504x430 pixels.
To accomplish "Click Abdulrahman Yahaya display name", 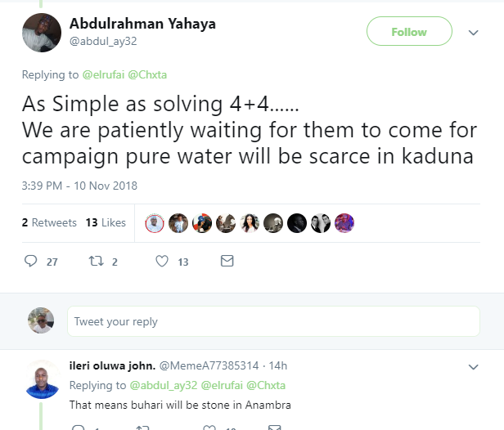I will click(142, 24).
